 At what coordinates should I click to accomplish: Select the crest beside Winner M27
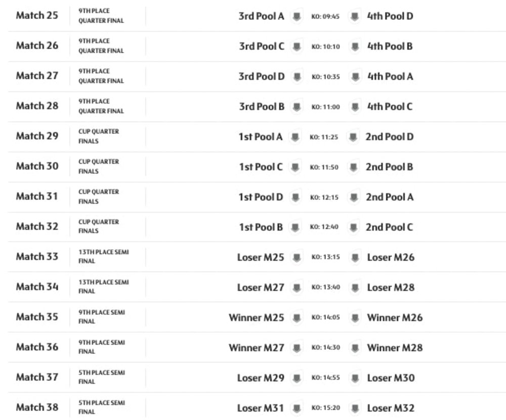[x=297, y=348]
